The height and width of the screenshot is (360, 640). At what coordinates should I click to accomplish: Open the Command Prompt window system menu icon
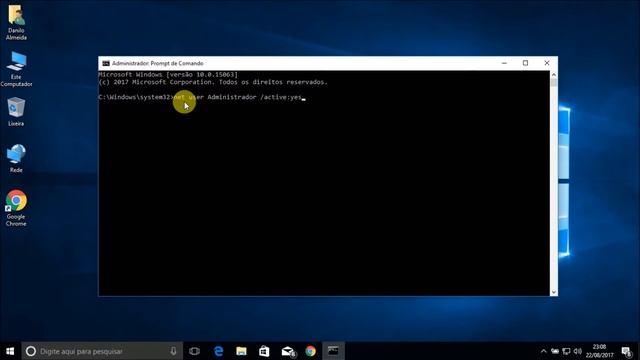coord(106,63)
